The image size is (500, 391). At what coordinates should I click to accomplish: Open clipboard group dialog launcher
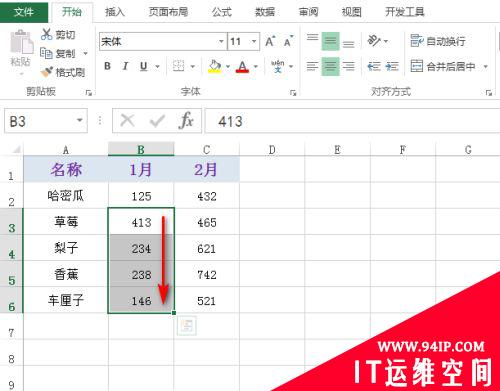click(89, 93)
